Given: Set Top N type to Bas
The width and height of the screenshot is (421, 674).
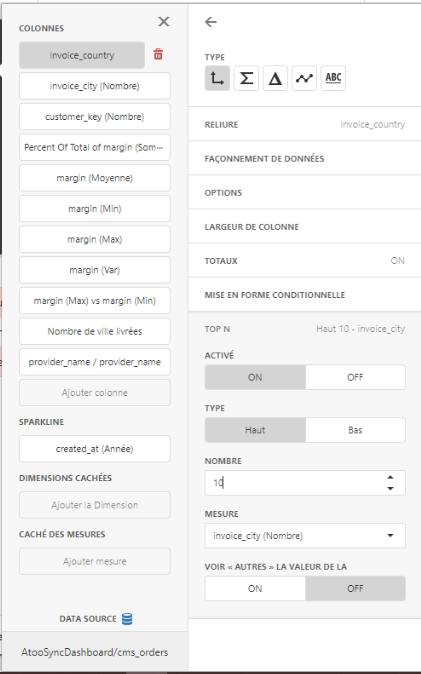Looking at the screenshot, I should pyautogui.click(x=355, y=430).
